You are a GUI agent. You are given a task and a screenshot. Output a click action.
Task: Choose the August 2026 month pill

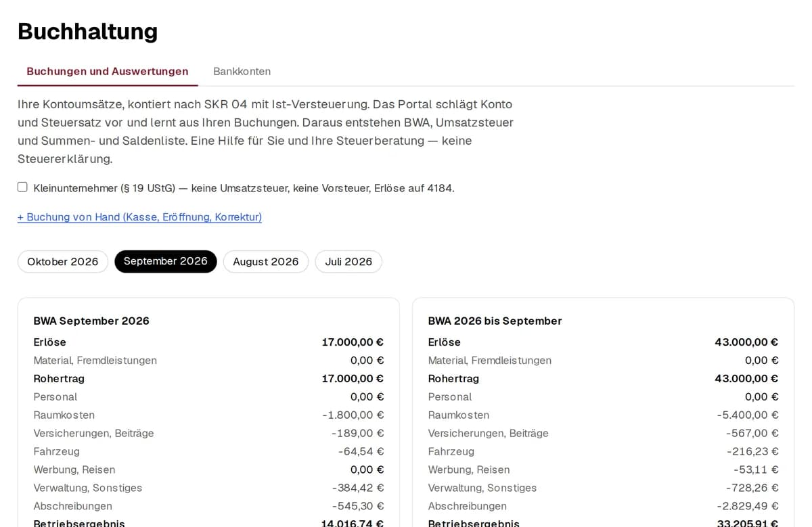266,262
